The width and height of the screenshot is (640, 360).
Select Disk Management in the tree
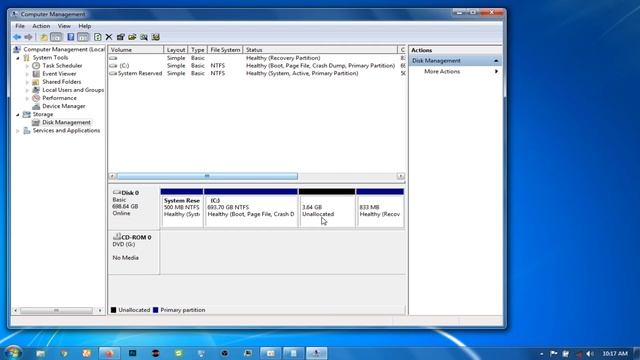click(66, 122)
